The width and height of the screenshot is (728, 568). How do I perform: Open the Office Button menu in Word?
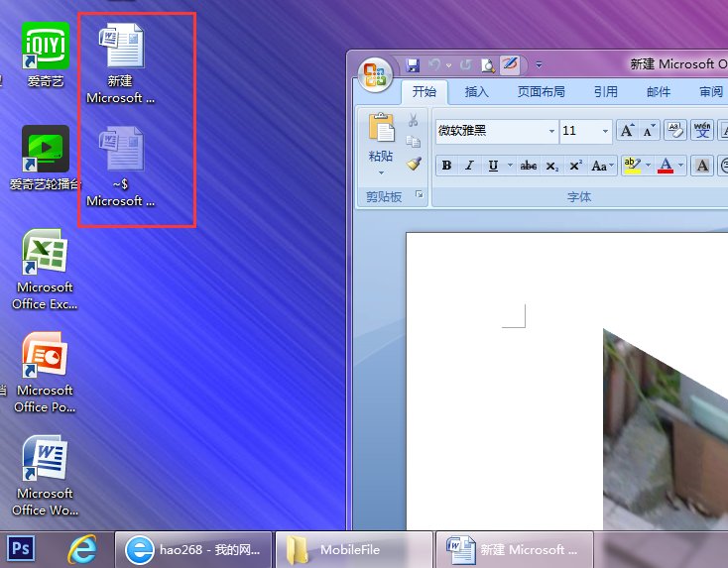point(375,75)
